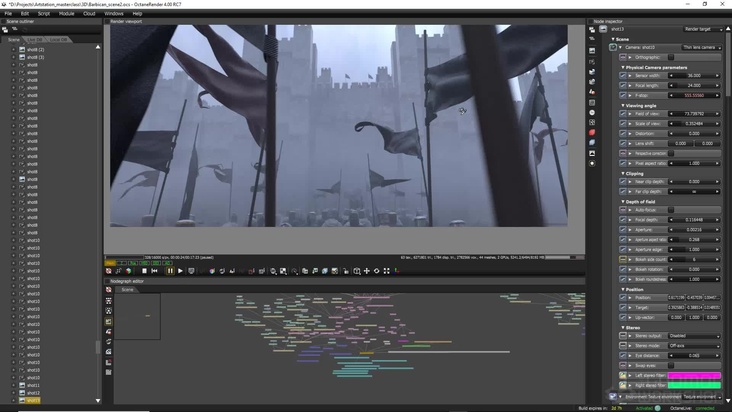Viewport: 732px width, 412px height.
Task: Start rendering with the play button
Action: pos(180,271)
